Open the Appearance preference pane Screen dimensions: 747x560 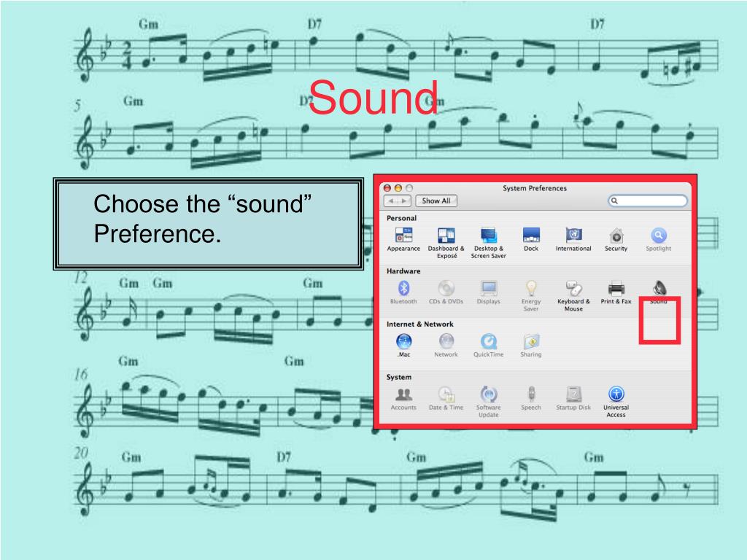click(403, 236)
